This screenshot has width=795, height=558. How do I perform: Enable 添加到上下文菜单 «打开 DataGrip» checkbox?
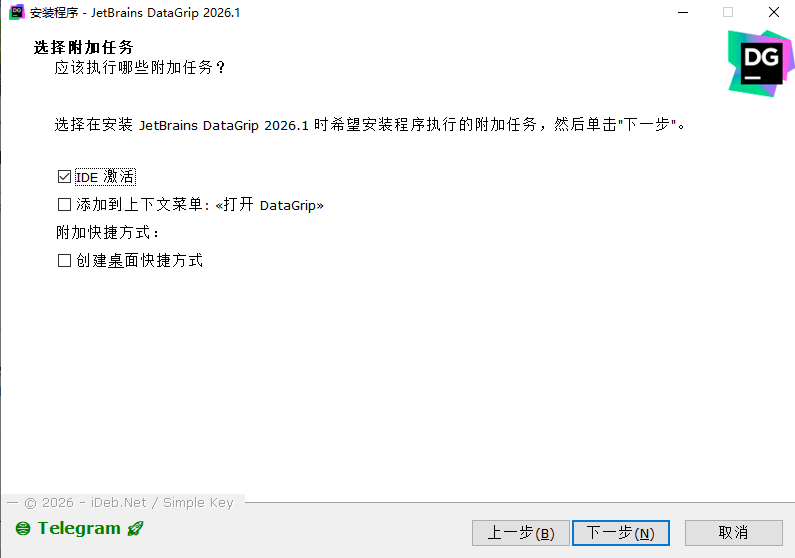[64, 205]
